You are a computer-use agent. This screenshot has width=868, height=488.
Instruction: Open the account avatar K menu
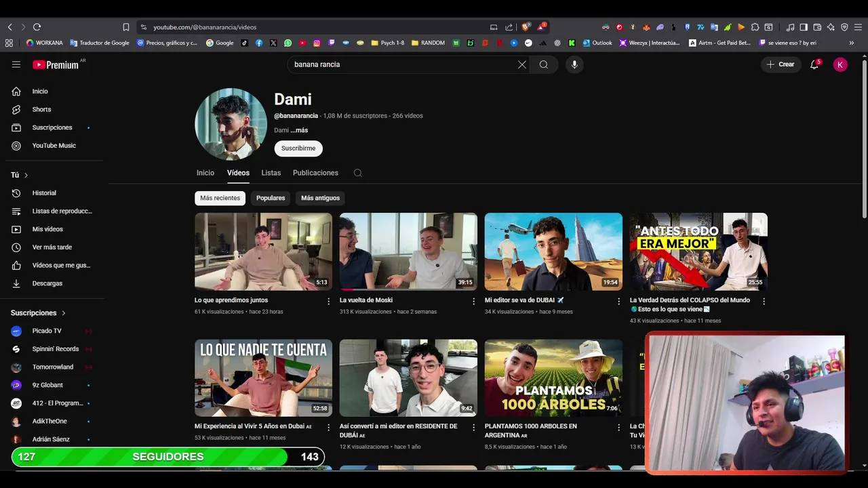[840, 64]
